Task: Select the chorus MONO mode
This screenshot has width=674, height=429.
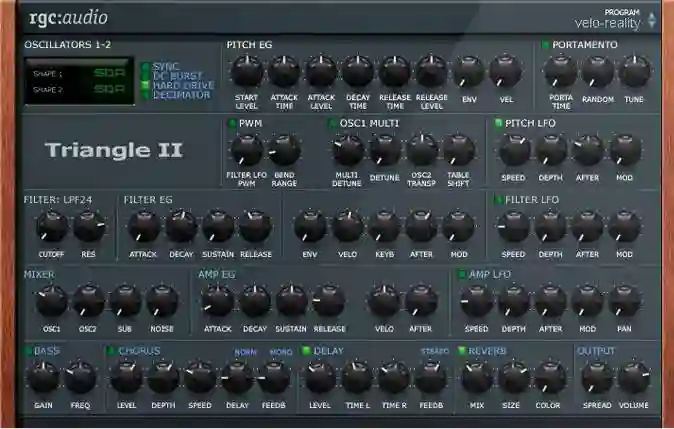Action: pyautogui.click(x=281, y=352)
